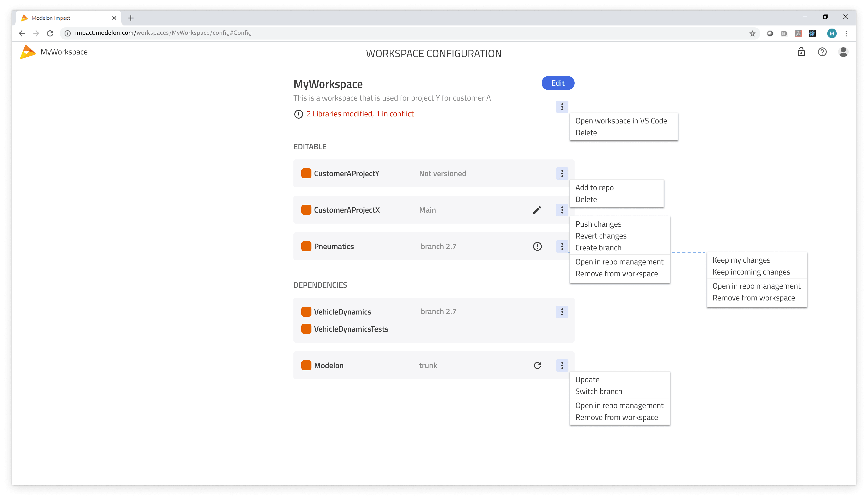
Task: Choose Delete under Add to repo
Action: (586, 199)
